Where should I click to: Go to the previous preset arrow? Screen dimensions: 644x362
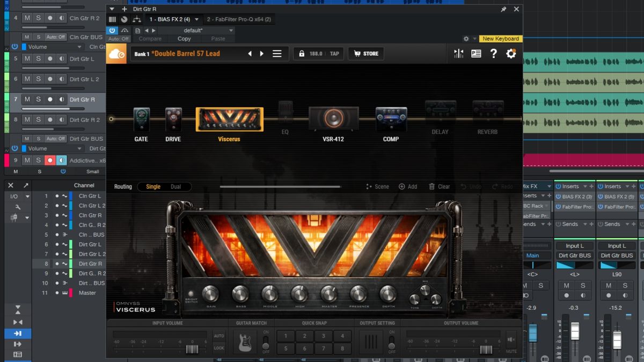250,54
